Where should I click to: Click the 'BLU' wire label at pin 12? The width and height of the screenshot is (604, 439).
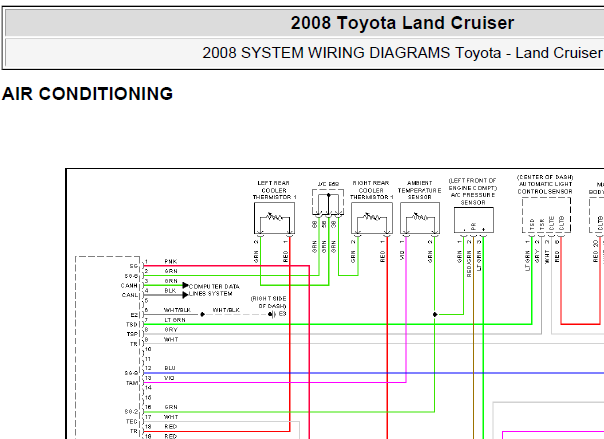170,368
